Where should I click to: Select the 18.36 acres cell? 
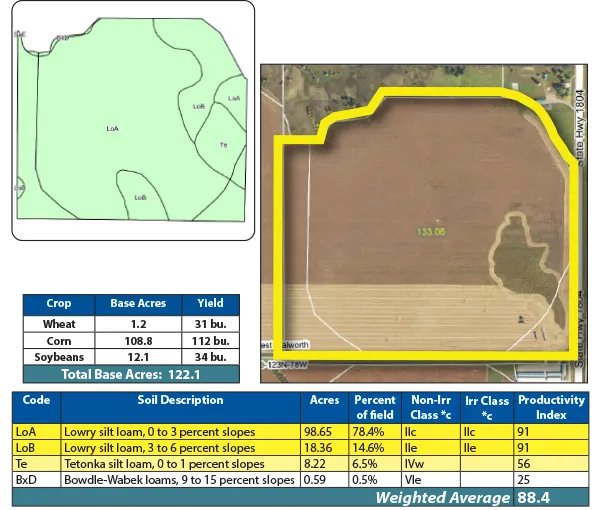pos(324,447)
